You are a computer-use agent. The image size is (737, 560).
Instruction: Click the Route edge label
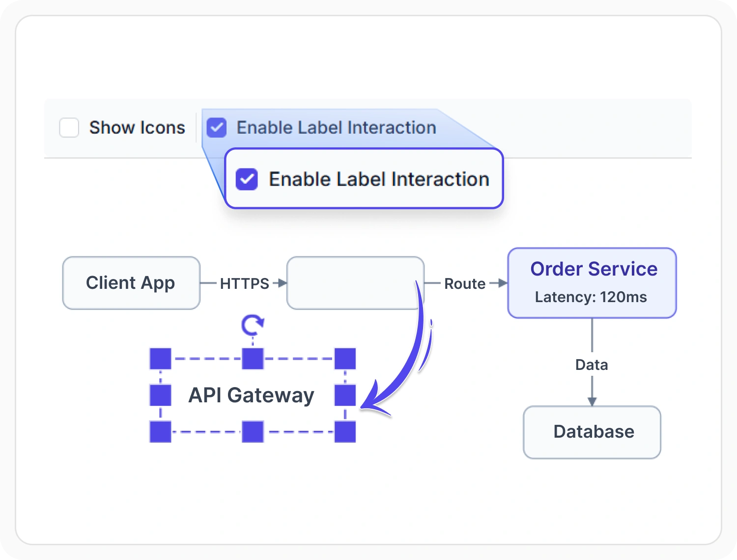point(465,283)
